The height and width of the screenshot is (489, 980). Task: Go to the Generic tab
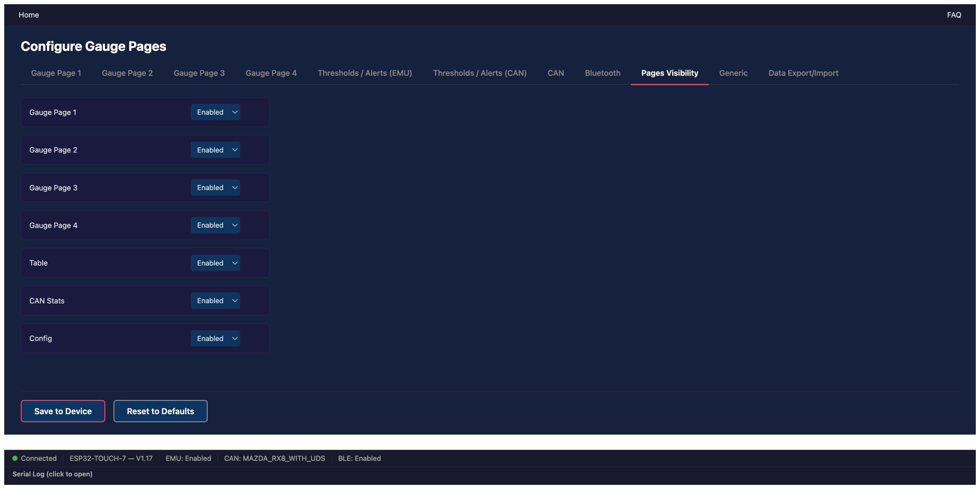[x=733, y=73]
